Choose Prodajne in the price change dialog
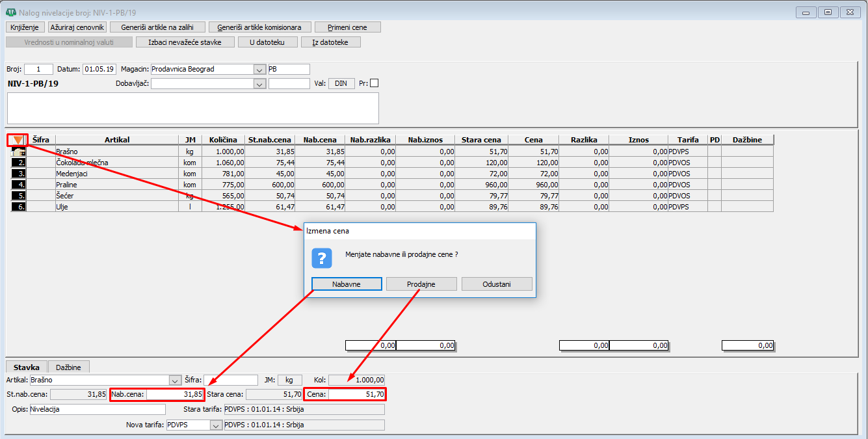 point(421,284)
